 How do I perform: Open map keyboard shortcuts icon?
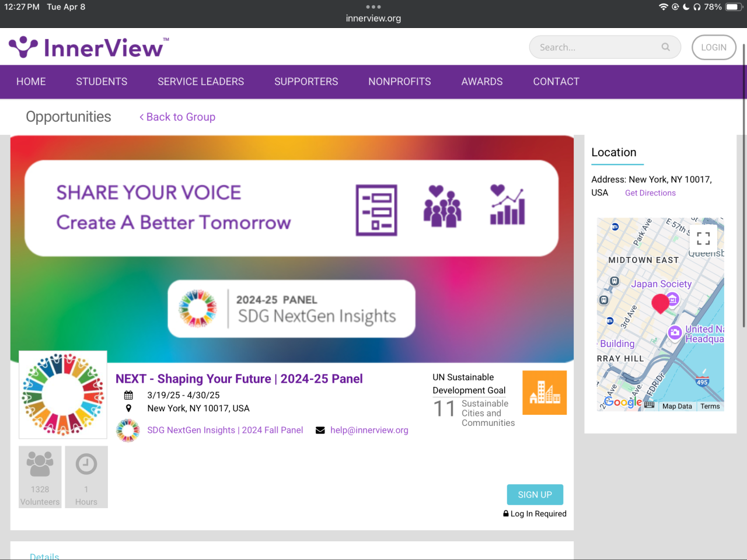pos(649,405)
